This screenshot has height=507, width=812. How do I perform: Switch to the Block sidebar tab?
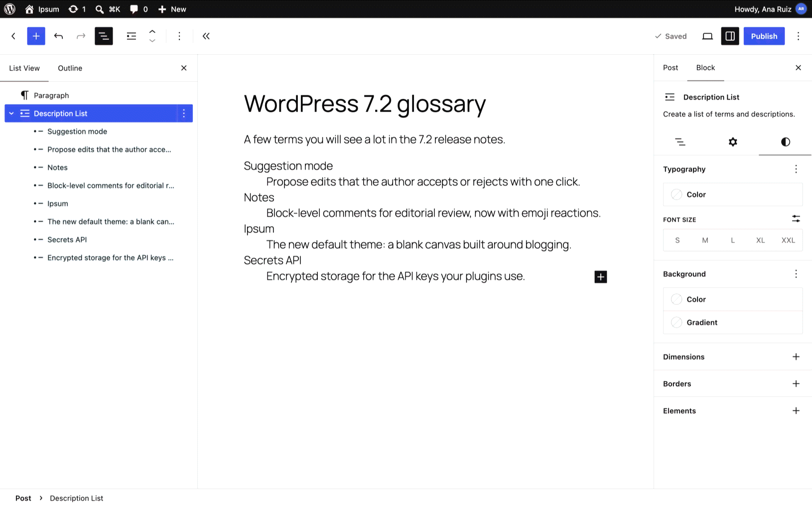[705, 68]
